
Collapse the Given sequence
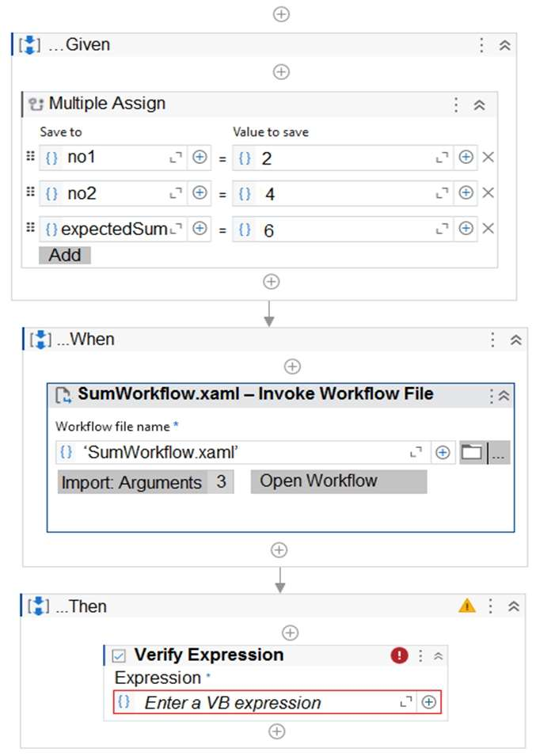(504, 45)
